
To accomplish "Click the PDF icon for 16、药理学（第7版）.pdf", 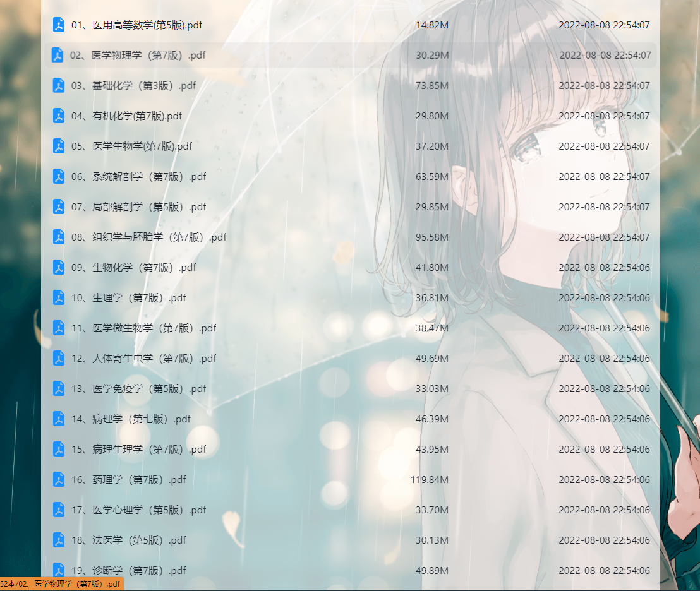I will 59,480.
